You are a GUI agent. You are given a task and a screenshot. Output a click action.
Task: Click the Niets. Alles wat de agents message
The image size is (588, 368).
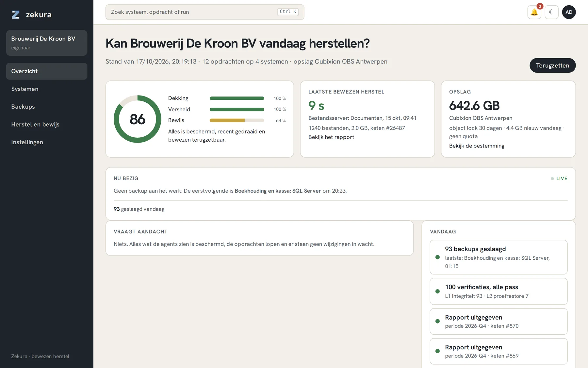pos(244,244)
